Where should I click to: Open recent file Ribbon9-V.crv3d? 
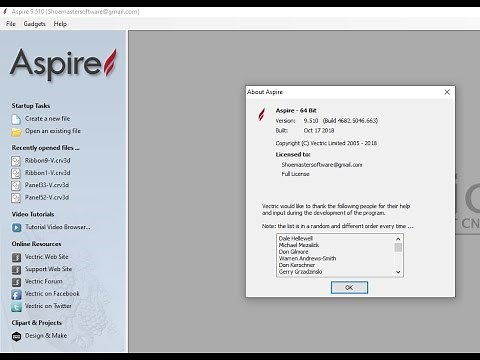47,160
